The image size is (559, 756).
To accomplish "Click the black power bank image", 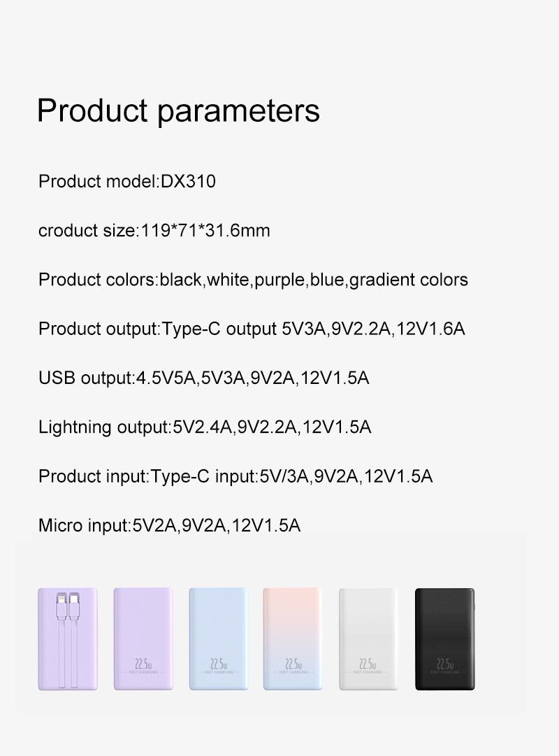I will tap(444, 639).
